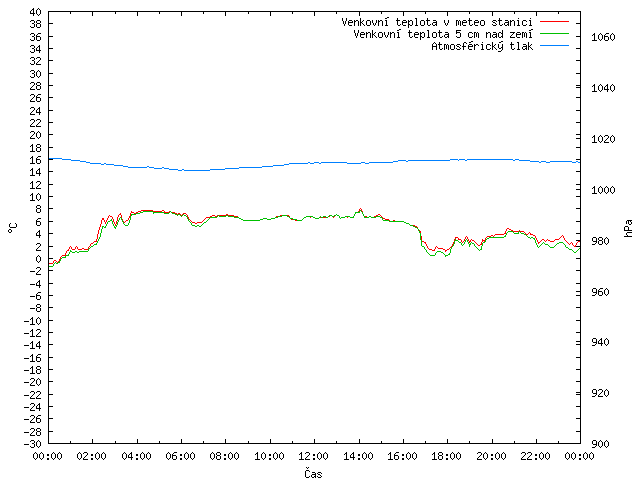Click the "06:00" time tick label
640x480 pixels.
[x=180, y=456]
